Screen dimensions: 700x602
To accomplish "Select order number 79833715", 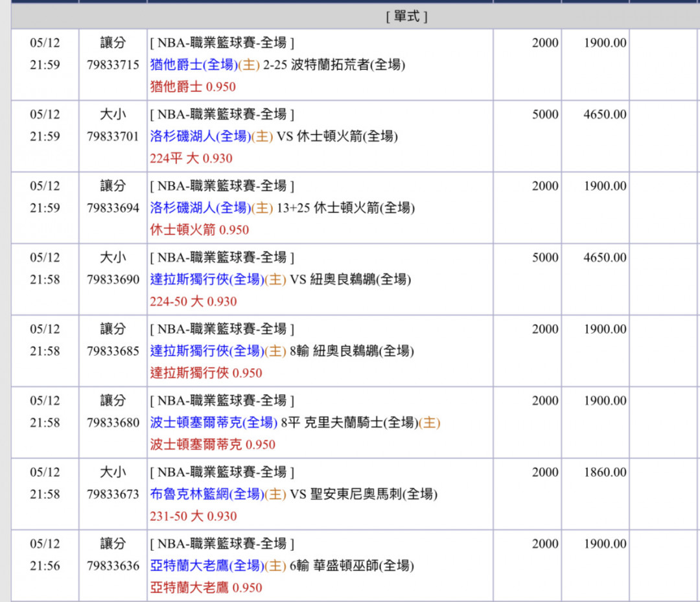I will coord(113,65).
